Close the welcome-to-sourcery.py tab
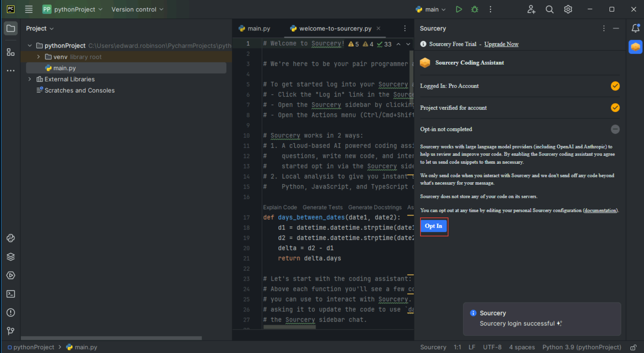 pos(378,28)
